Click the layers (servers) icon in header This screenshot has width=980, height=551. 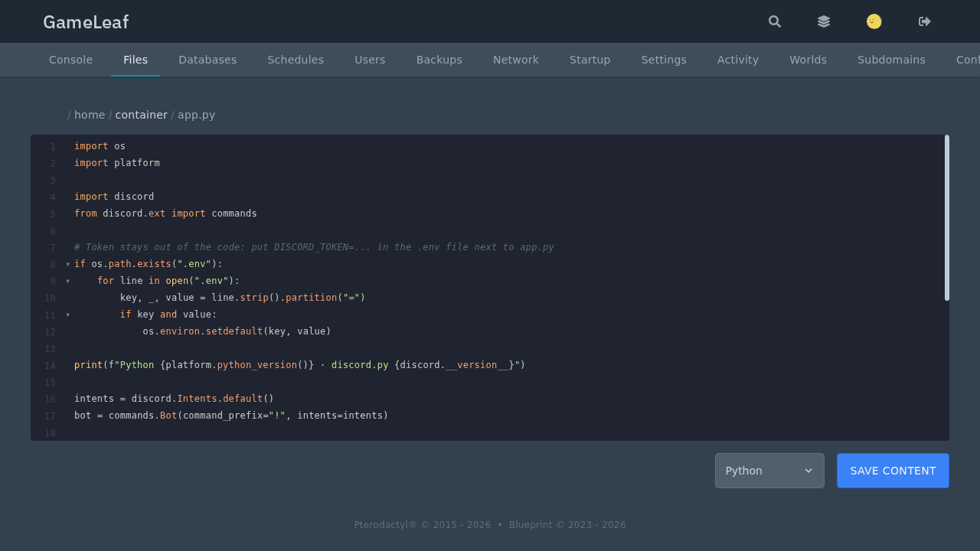pos(824,21)
